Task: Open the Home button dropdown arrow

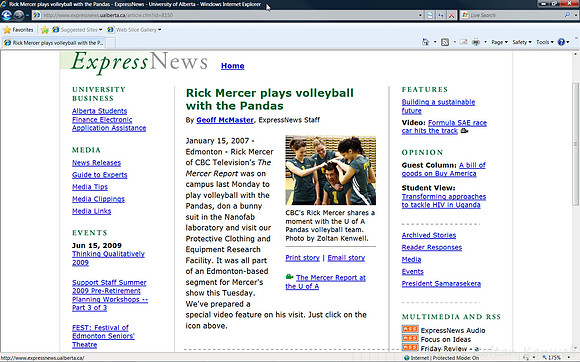Action: point(435,42)
